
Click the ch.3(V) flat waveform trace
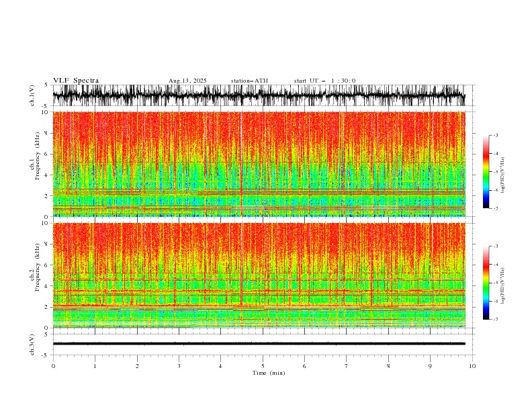click(x=259, y=344)
